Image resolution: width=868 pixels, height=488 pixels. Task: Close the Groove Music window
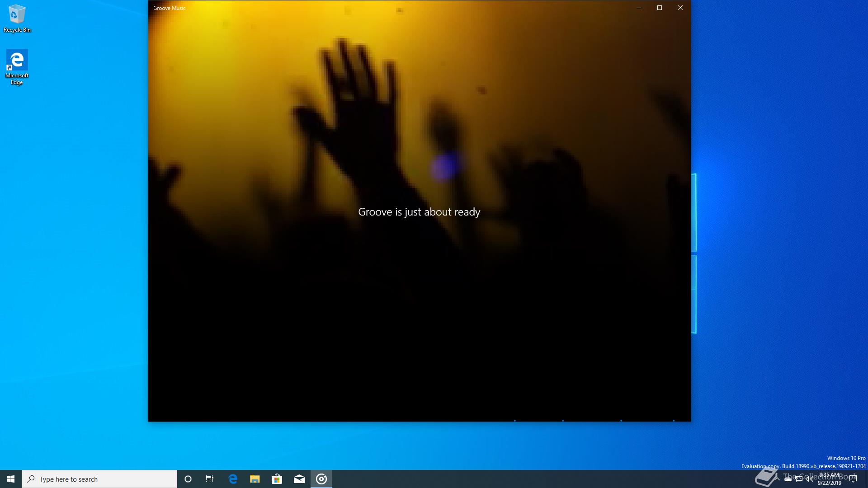tap(680, 8)
